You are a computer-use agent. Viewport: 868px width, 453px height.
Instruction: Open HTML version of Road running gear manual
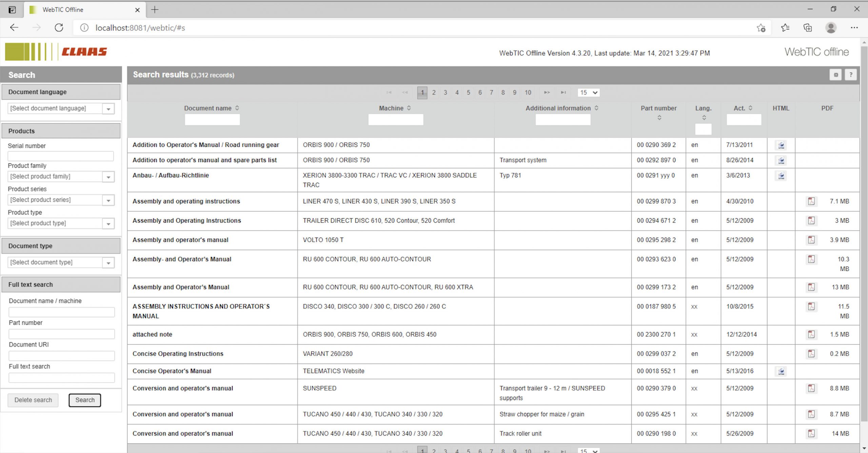pyautogui.click(x=781, y=145)
